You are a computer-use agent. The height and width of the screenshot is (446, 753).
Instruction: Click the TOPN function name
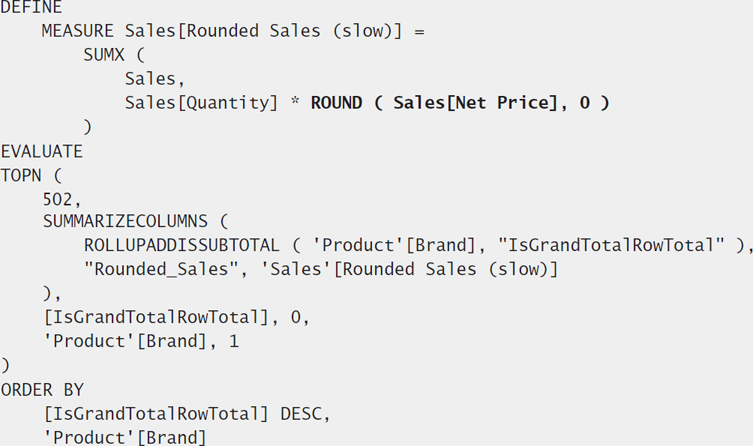[21, 176]
